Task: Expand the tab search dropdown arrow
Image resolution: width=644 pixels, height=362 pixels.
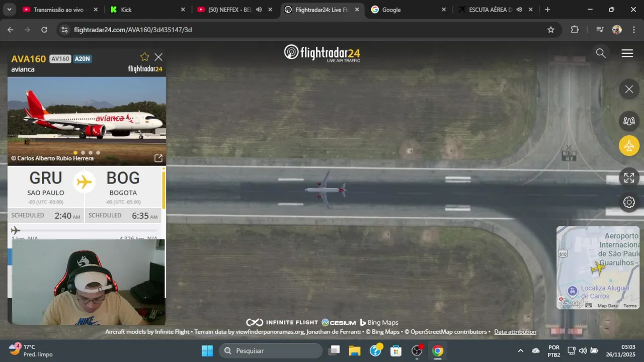Action: [x=9, y=10]
